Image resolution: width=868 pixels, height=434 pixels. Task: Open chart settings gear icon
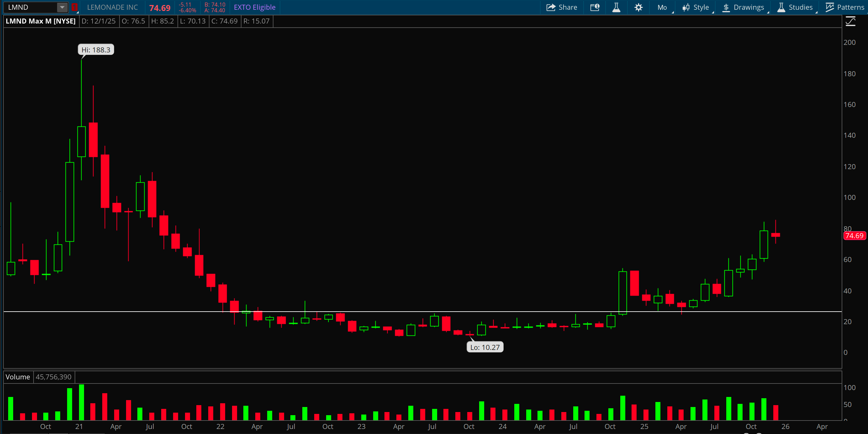click(638, 8)
